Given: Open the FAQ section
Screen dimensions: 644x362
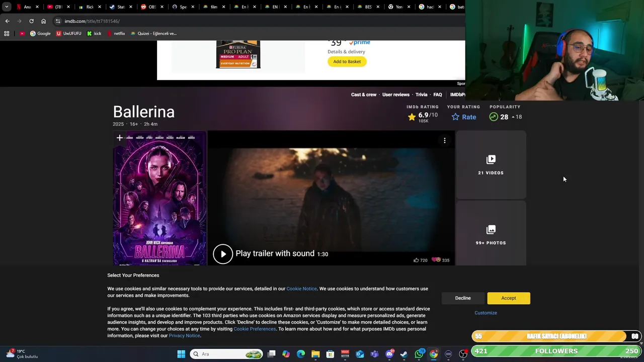Looking at the screenshot, I should coord(438,95).
